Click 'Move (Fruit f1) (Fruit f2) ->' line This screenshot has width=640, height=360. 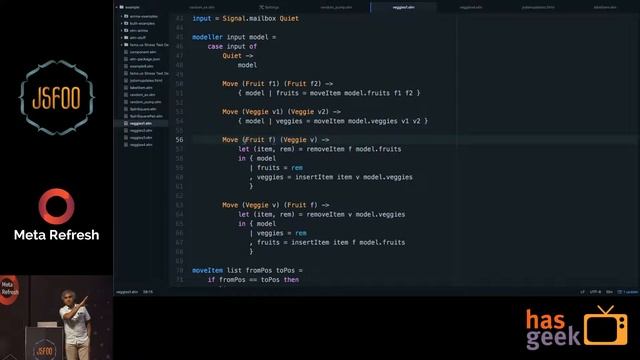coord(278,84)
